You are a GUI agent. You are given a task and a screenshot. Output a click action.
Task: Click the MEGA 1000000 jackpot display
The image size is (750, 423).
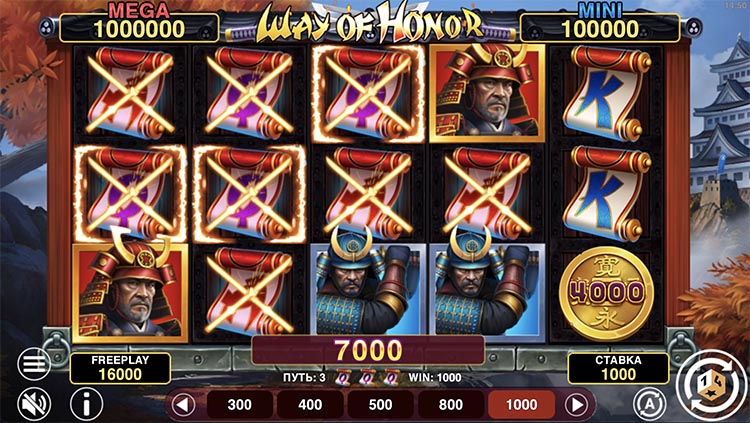[139, 27]
